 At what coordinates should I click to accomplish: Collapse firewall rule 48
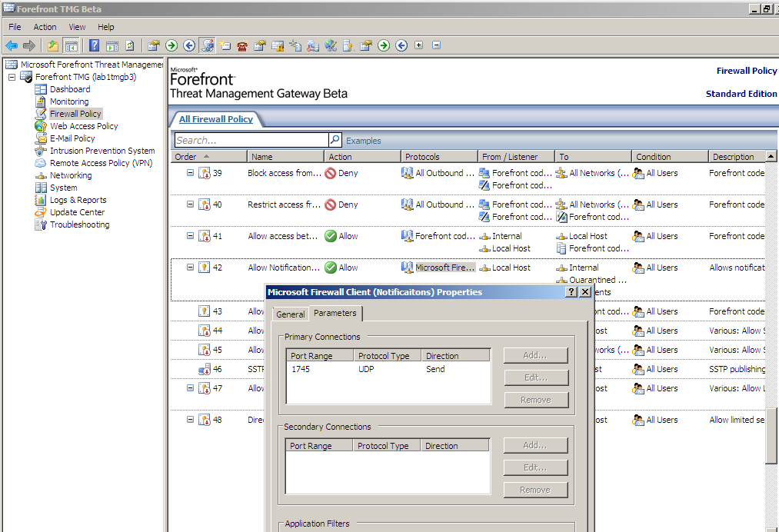click(x=190, y=419)
